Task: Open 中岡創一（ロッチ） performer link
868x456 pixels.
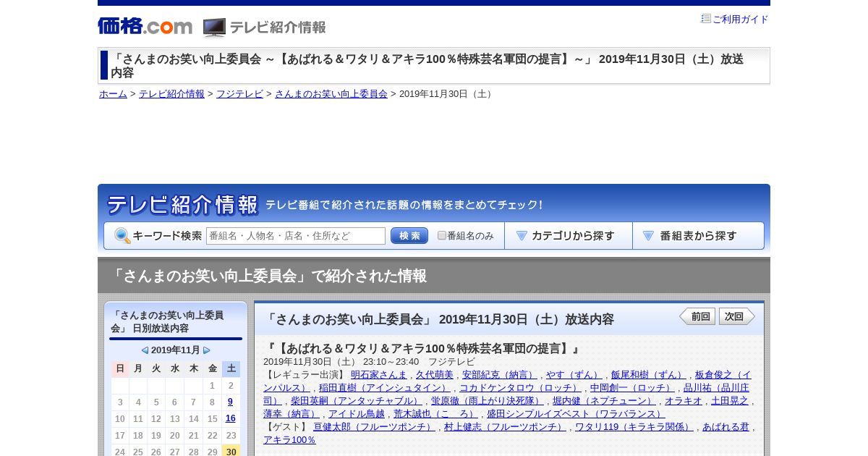Action: click(x=632, y=388)
